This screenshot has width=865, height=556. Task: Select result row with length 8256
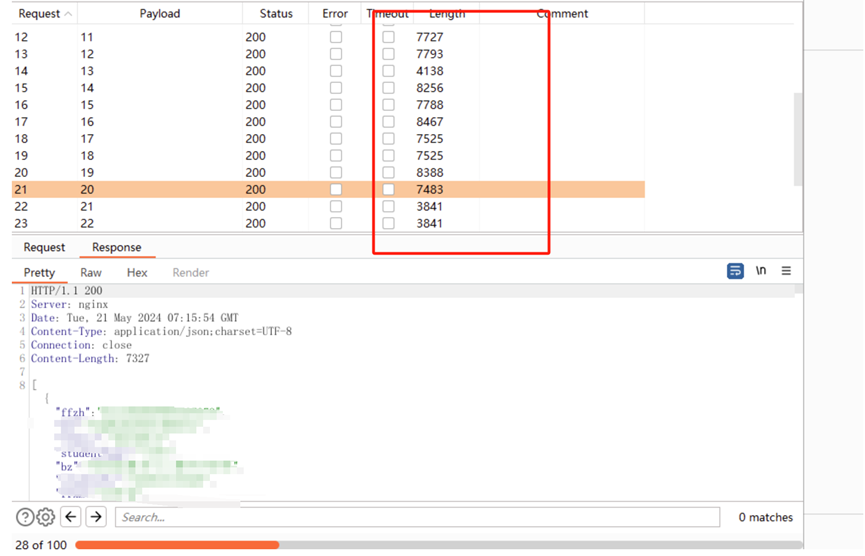point(328,88)
